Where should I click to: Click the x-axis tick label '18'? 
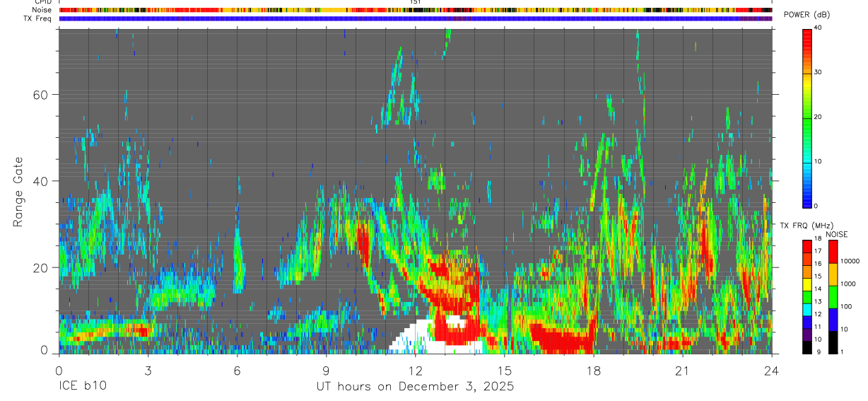pos(593,371)
